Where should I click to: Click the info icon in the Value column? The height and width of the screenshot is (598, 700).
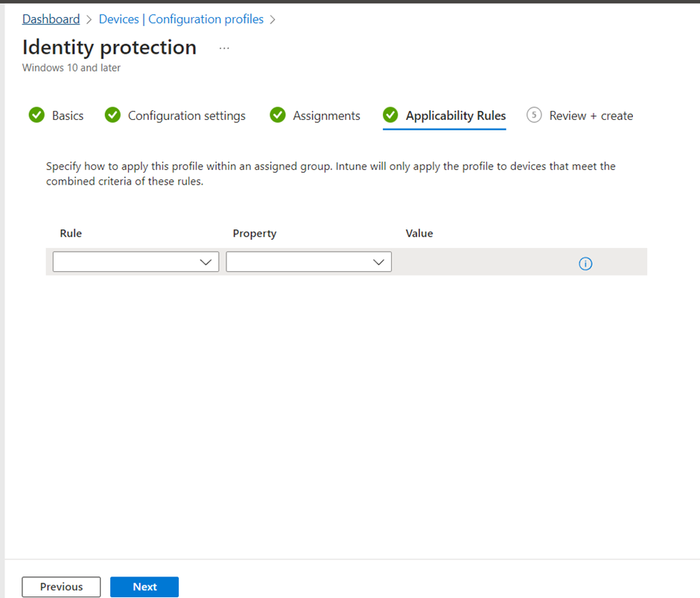tap(585, 264)
